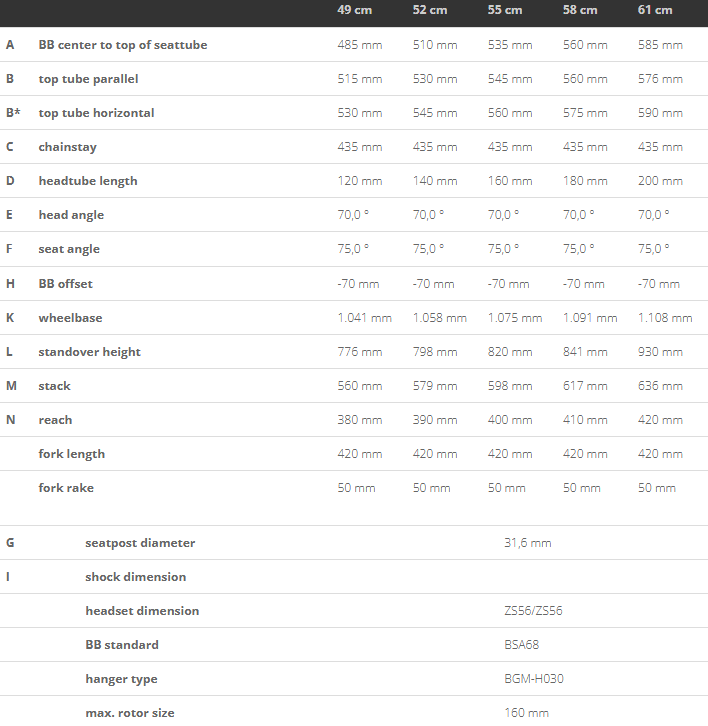This screenshot has height=726, width=708.
Task: Click the stack value 617 mm
Action: tap(585, 386)
